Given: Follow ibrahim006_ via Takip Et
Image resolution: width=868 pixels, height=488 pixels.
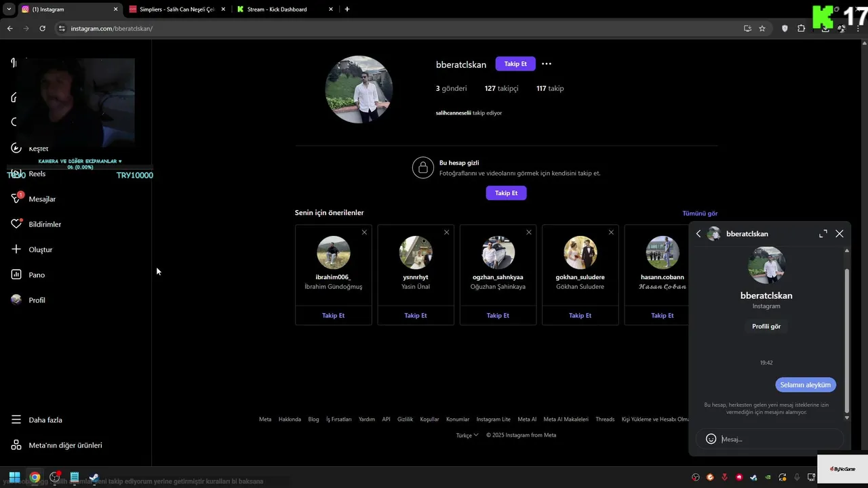Looking at the screenshot, I should click(x=333, y=315).
